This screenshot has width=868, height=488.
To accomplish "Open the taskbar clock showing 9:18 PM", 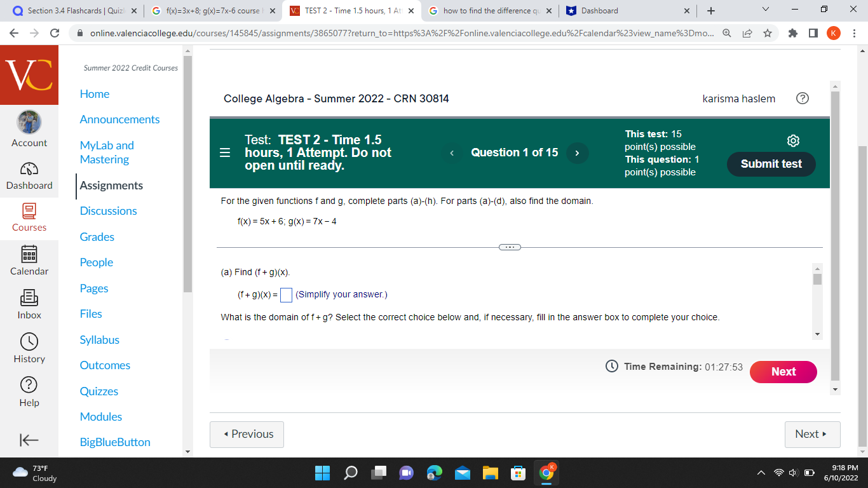I will point(840,473).
